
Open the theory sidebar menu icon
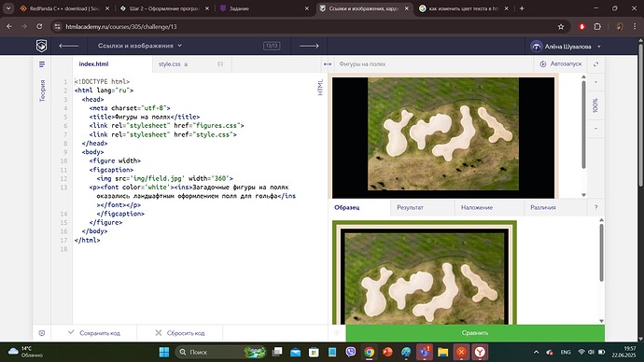(x=42, y=64)
